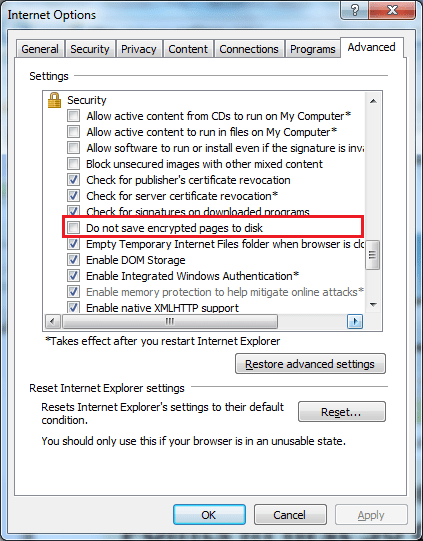Click the Reset... button
The image size is (423, 541).
point(342,412)
